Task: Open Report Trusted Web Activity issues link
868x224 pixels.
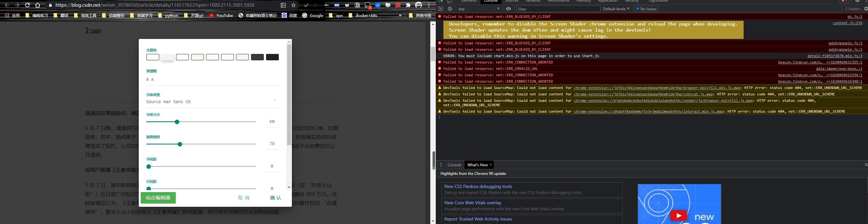Action: click(x=478, y=219)
